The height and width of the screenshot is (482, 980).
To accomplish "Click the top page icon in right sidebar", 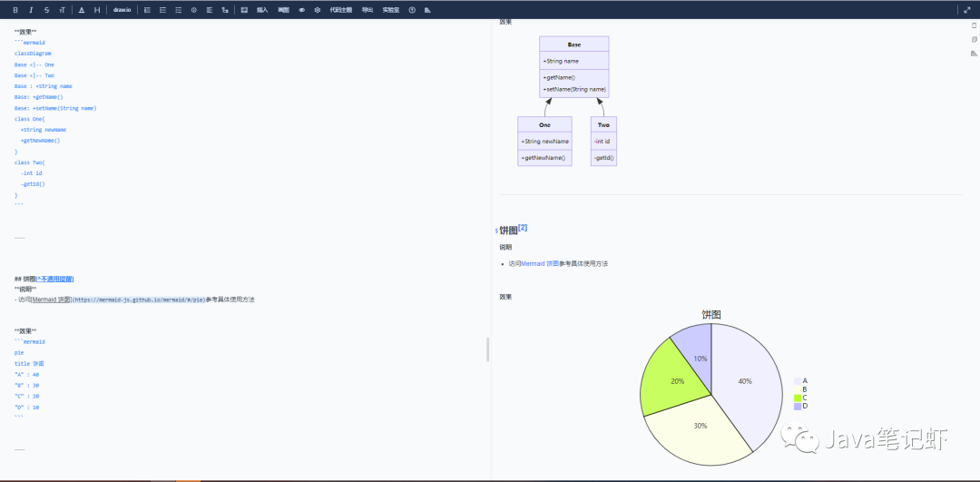I will click(974, 25).
